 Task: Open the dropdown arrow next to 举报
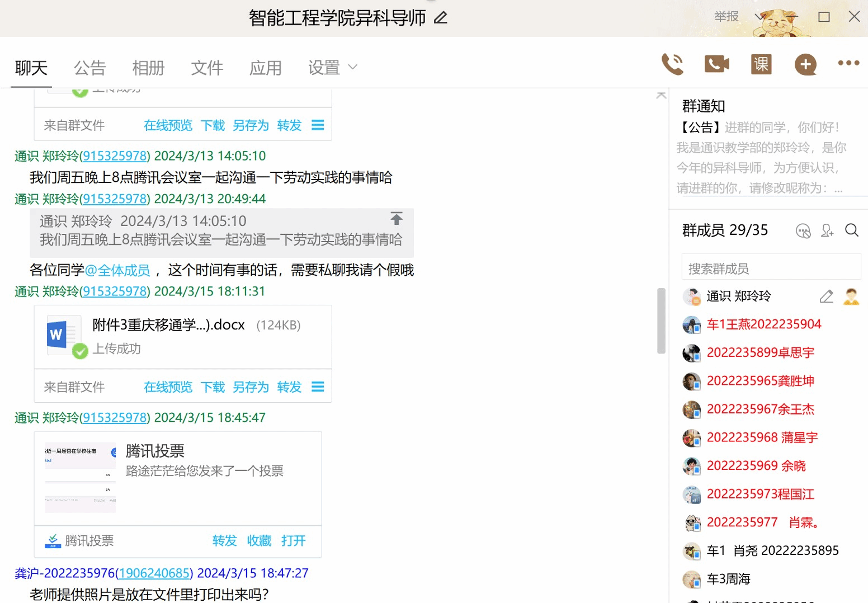[x=759, y=17]
